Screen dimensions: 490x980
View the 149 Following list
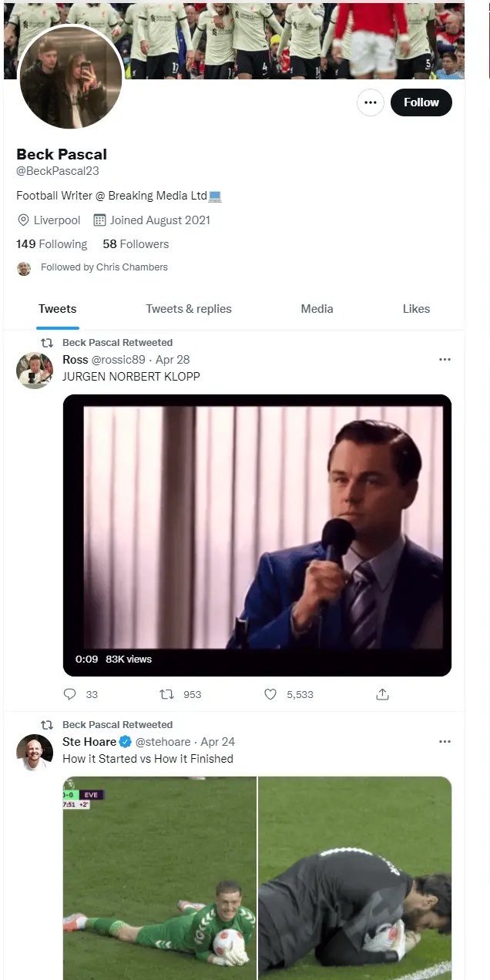[x=52, y=244]
